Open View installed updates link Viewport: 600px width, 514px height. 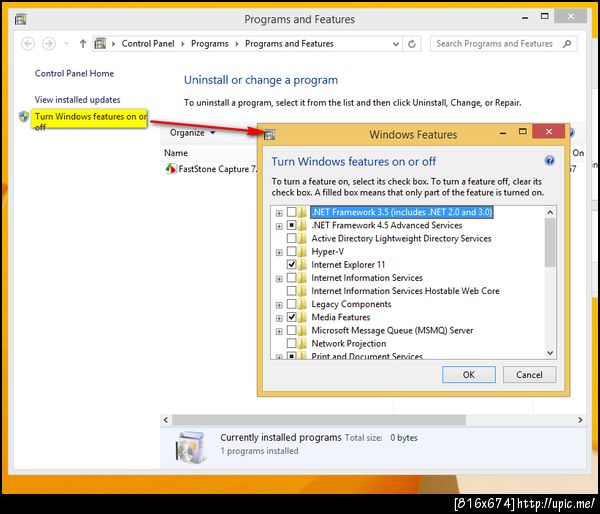[77, 100]
